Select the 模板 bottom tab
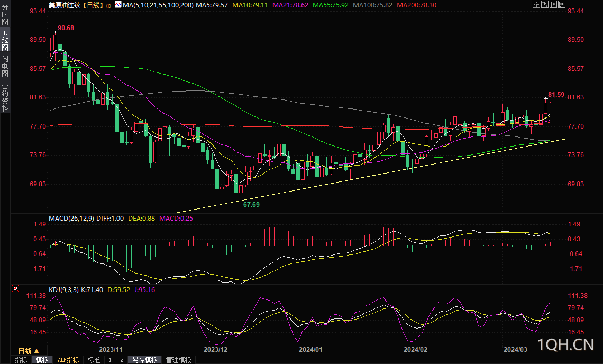This screenshot has height=364, width=603. pyautogui.click(x=42, y=360)
